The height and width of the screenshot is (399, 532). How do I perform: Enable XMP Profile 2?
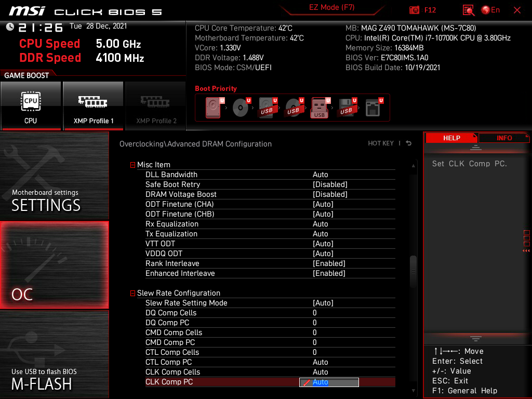155,105
